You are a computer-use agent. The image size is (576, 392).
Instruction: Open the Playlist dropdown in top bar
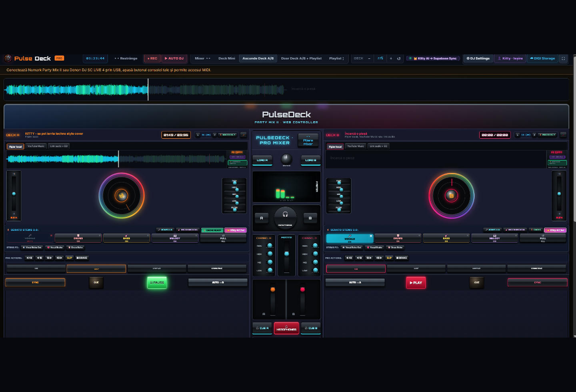pos(336,58)
